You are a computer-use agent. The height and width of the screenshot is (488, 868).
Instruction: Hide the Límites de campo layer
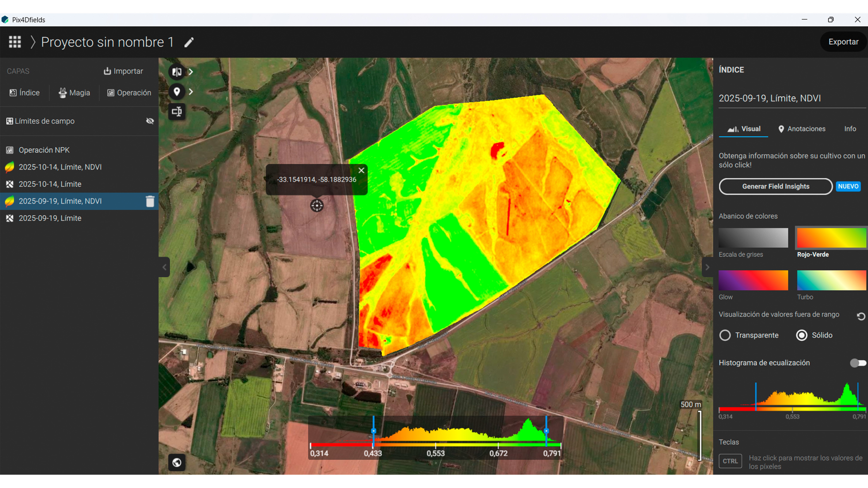(x=150, y=121)
